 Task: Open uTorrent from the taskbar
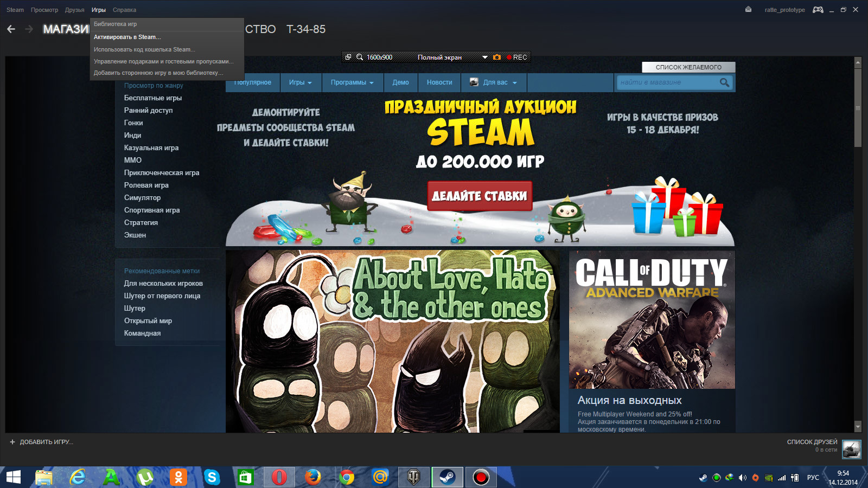(145, 477)
